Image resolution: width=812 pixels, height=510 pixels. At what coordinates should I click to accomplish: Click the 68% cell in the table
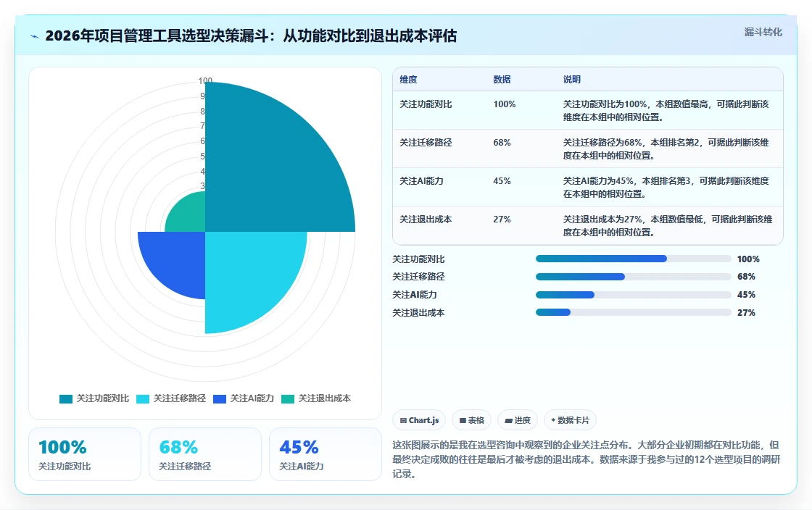pyautogui.click(x=502, y=143)
